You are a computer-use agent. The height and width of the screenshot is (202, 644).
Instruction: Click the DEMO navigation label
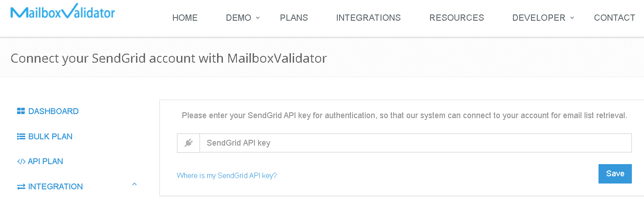point(238,18)
